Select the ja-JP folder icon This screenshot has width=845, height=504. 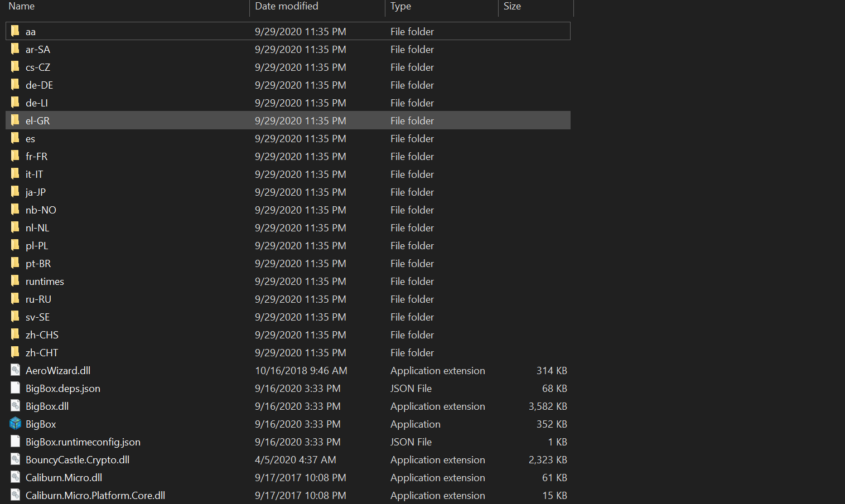15,192
